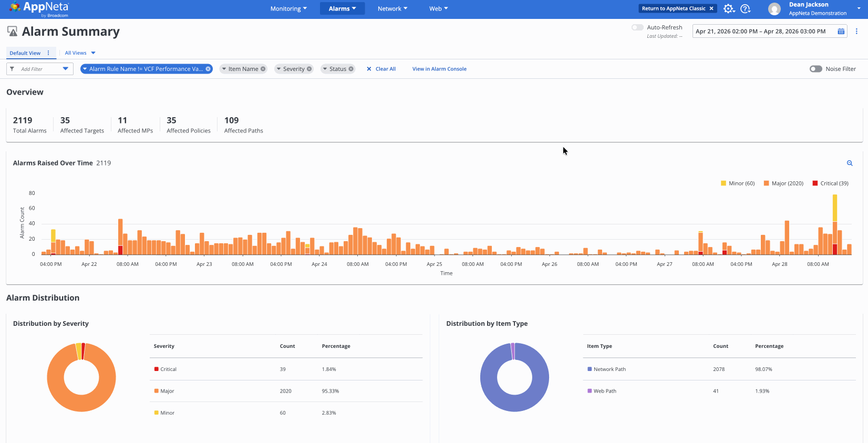Toggle Major series in chart legend
Viewport: 868px width, 443px height.
click(783, 183)
